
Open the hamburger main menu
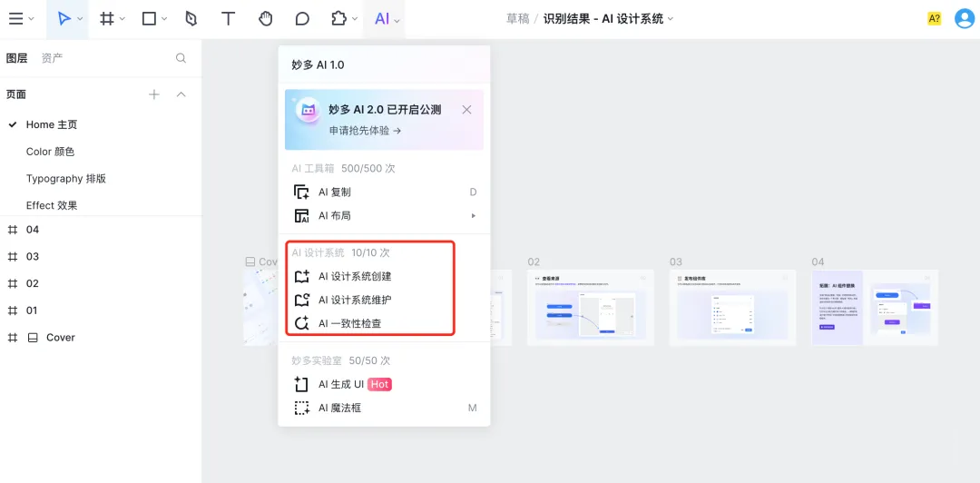(x=16, y=19)
